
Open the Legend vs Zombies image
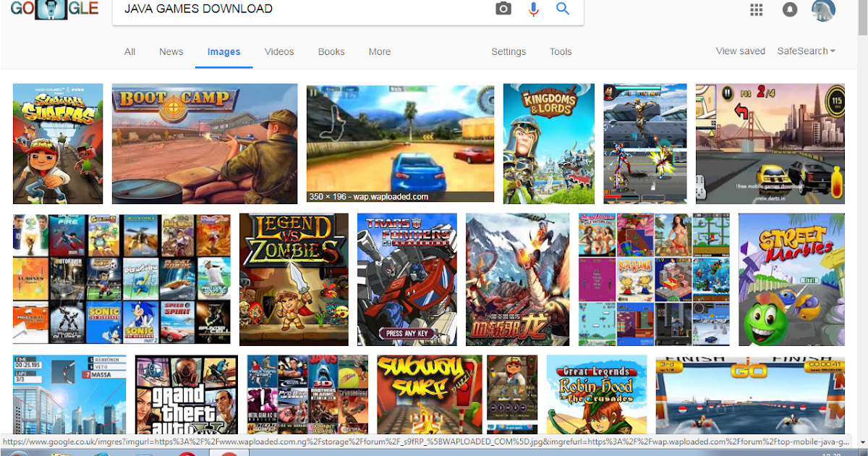(294, 279)
